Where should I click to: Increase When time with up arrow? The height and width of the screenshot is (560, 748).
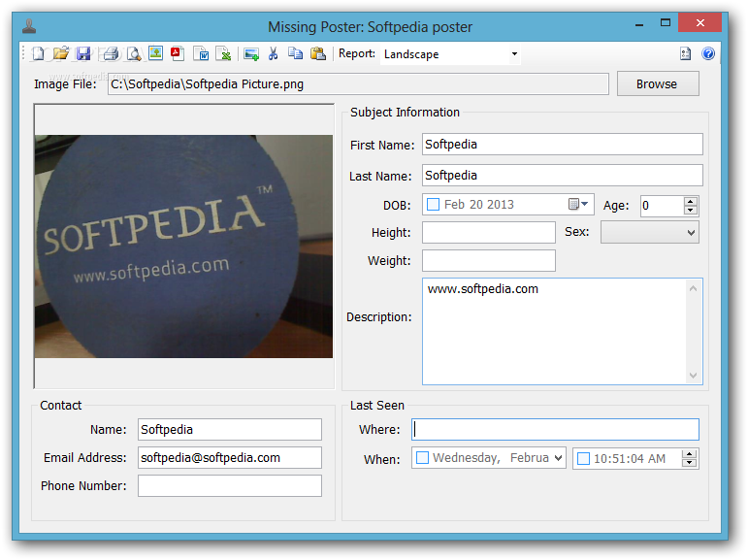[x=690, y=454]
